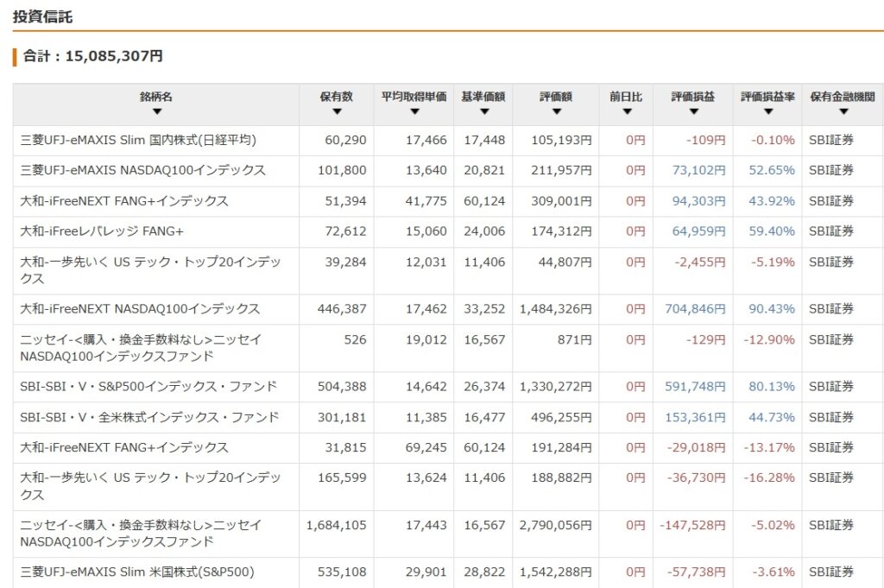Image resolution: width=884 pixels, height=588 pixels.
Task: Click valuation 1,542,288円
Action: [x=556, y=572]
